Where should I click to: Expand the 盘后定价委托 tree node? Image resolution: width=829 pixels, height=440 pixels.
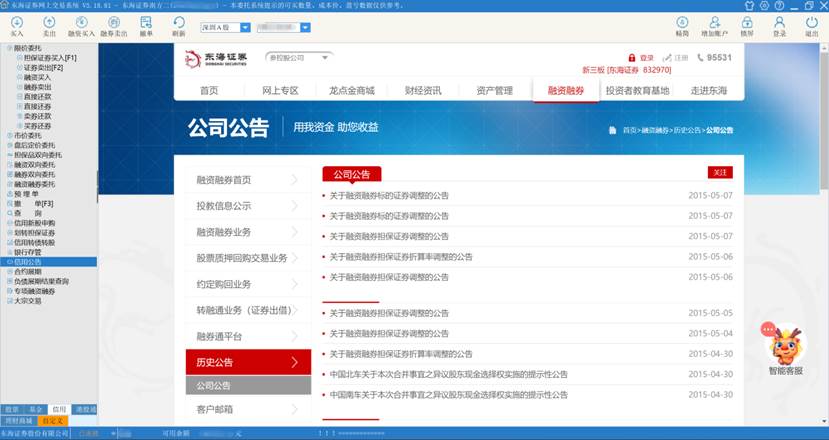coord(9,145)
